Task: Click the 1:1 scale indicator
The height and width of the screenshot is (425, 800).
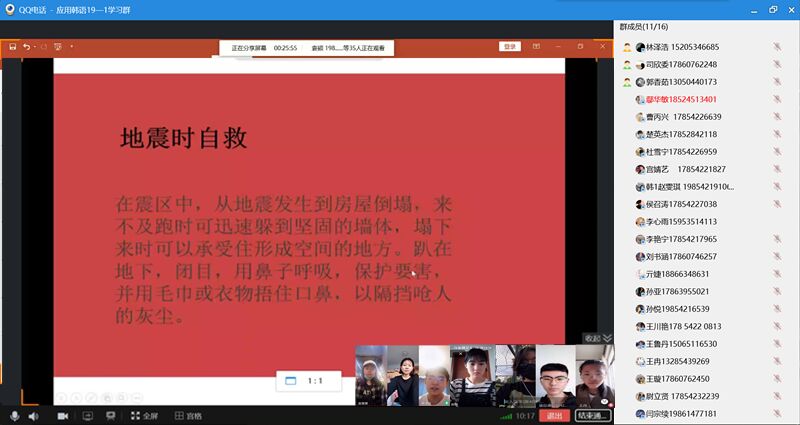Action: 308,381
